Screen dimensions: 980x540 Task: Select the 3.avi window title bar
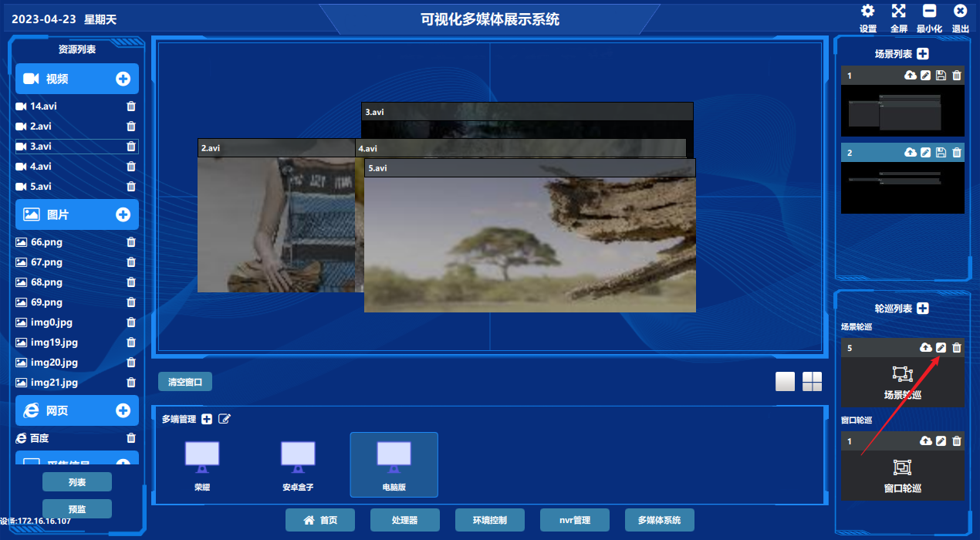coord(527,112)
